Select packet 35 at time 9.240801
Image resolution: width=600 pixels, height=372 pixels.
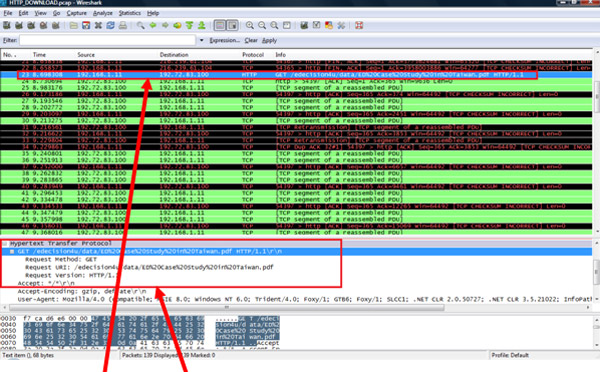pyautogui.click(x=296, y=153)
